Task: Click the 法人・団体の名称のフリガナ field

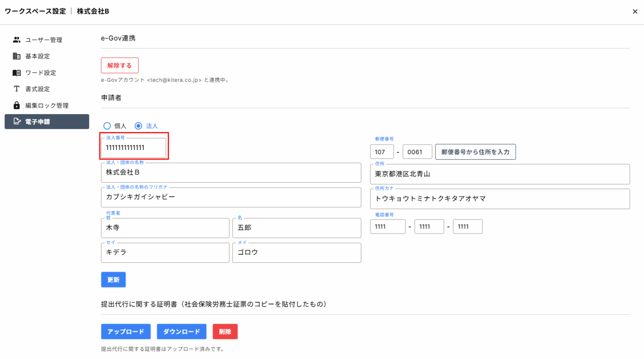Action: (x=231, y=197)
